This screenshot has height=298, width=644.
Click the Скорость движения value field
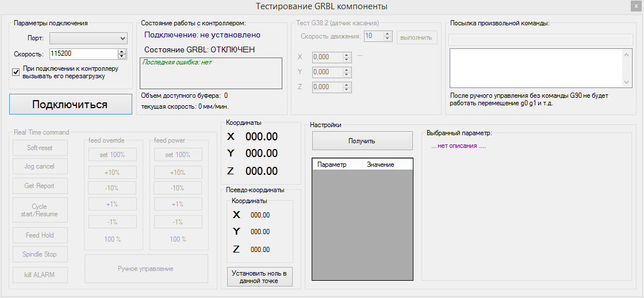[x=373, y=36]
